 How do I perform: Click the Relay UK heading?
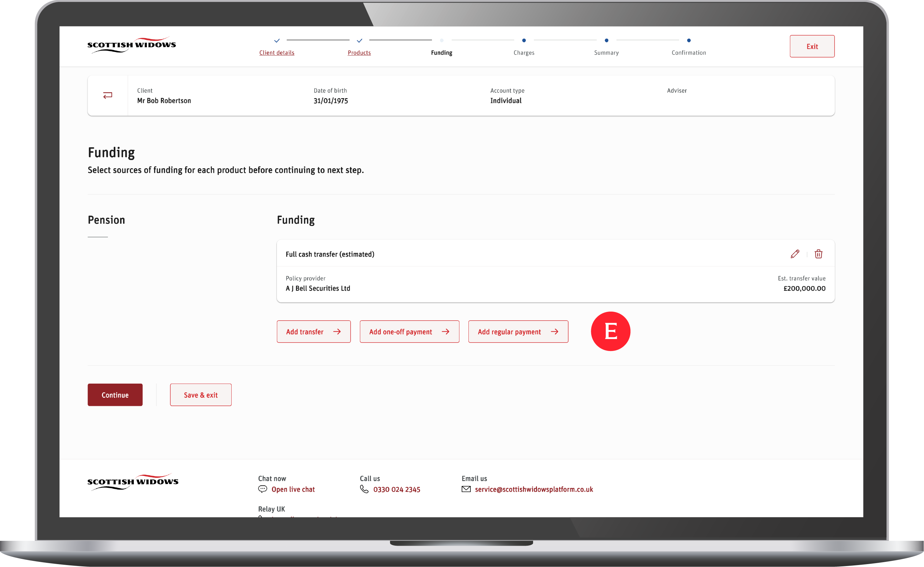pyautogui.click(x=271, y=509)
